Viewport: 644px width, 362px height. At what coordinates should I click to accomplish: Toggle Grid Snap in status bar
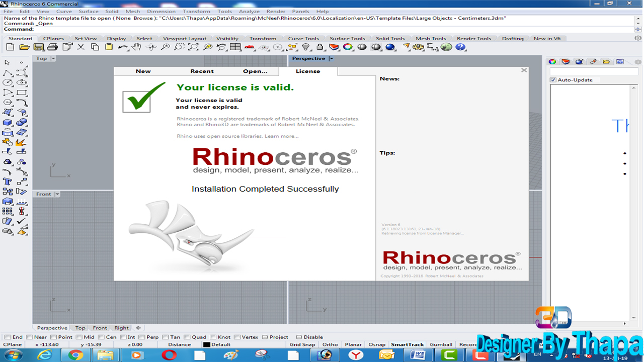(x=302, y=344)
